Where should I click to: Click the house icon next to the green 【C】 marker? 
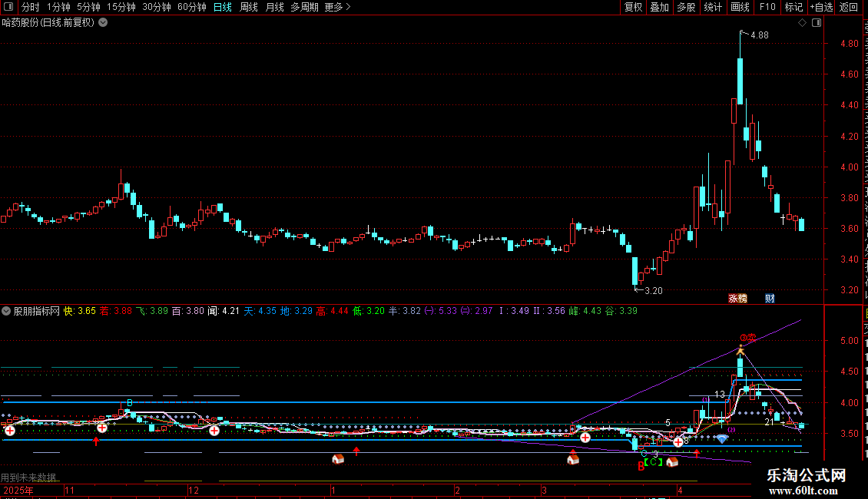point(672,461)
